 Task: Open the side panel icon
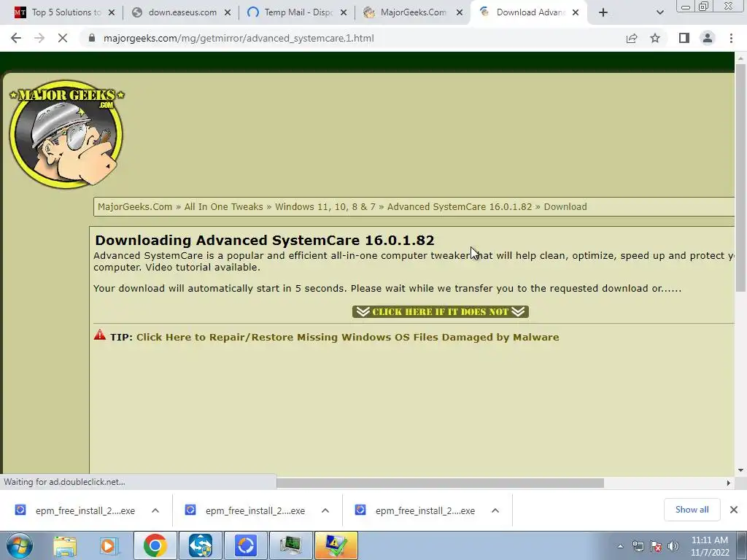point(684,38)
